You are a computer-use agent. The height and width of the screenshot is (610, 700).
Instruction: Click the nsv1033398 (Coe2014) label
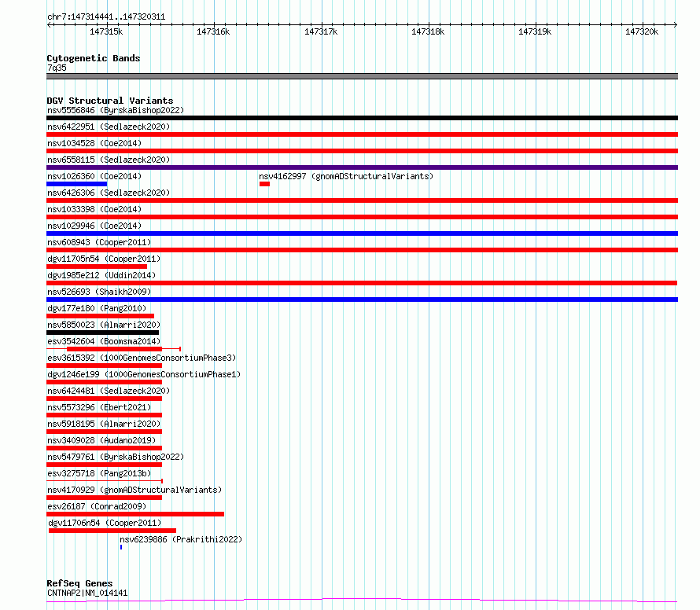[94, 209]
